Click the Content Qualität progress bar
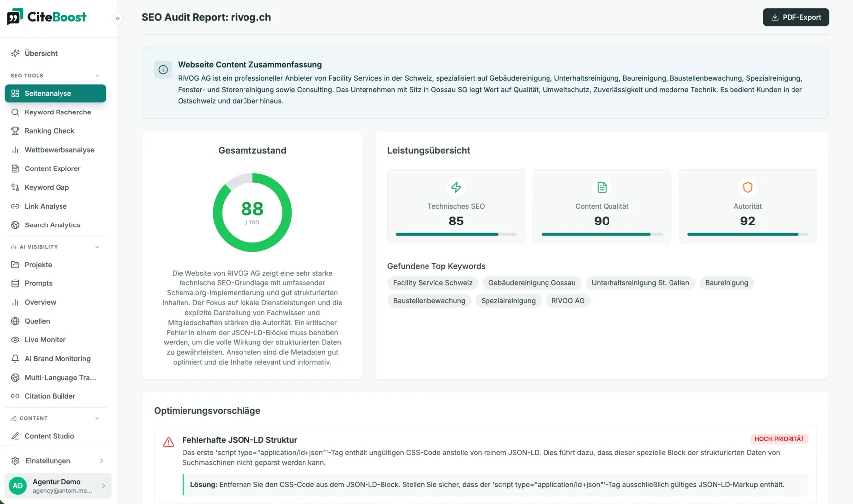Viewport: 853px width, 504px height. [602, 234]
